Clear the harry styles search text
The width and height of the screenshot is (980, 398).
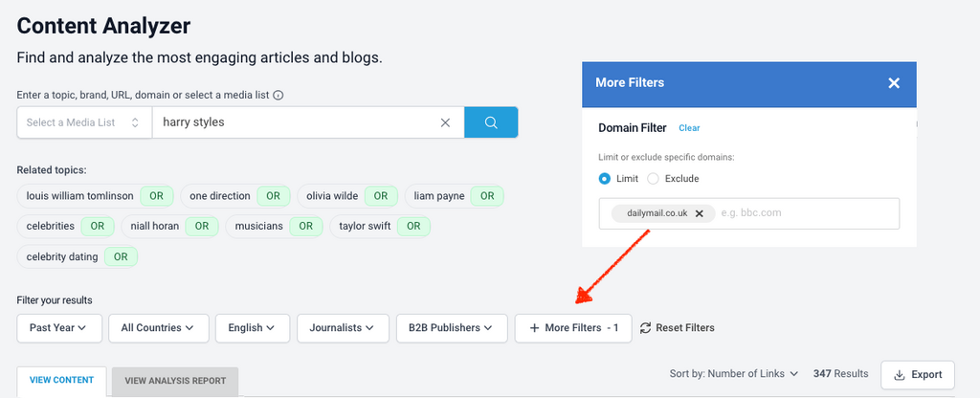[x=445, y=122]
